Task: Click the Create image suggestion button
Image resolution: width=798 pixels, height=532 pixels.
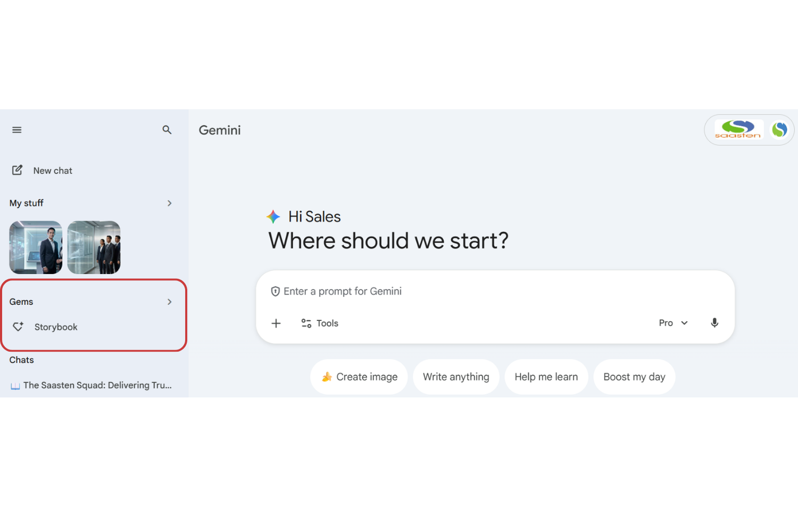Action: [359, 377]
